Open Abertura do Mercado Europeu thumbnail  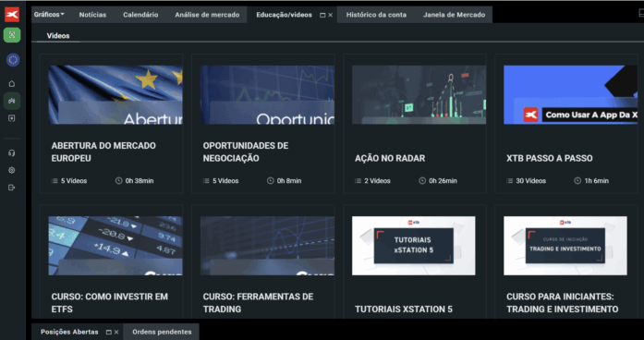(115, 95)
